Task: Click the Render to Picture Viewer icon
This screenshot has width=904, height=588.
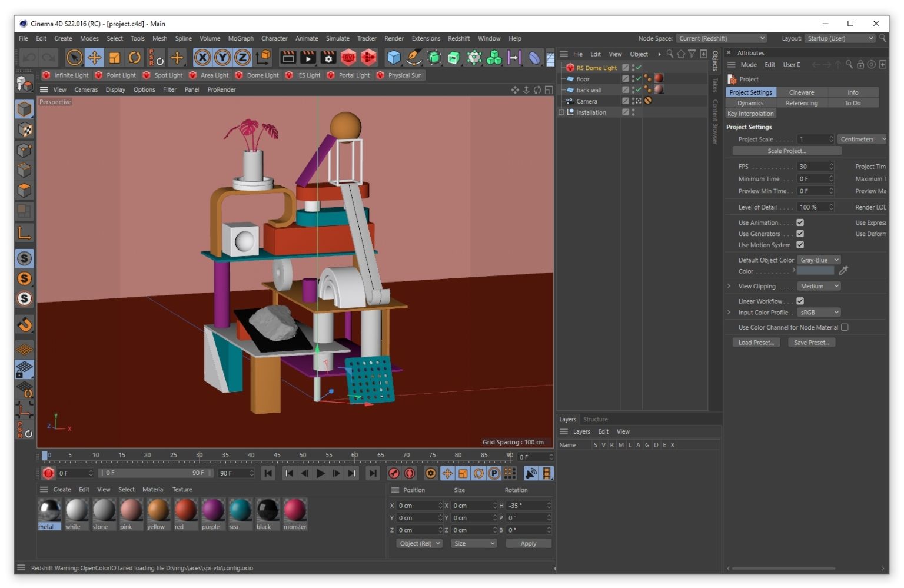Action: pos(308,57)
